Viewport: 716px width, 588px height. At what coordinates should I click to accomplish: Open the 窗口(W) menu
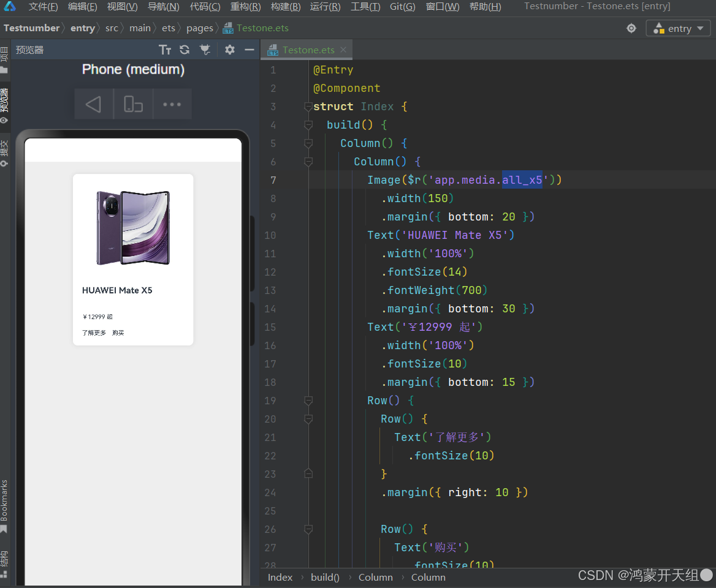tap(443, 7)
